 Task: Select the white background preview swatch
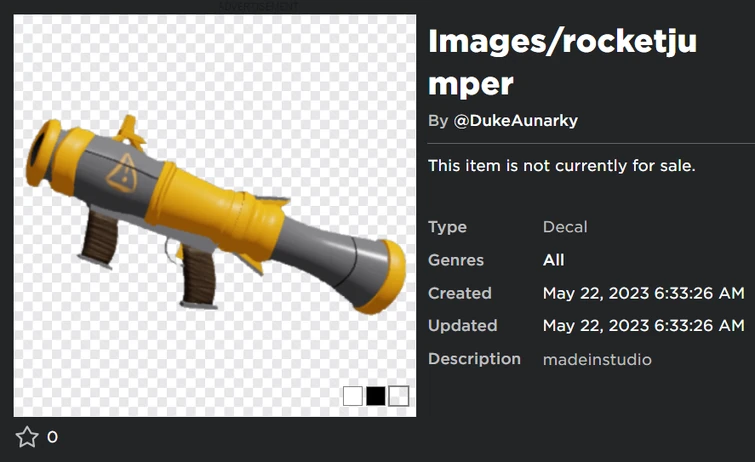pos(353,396)
